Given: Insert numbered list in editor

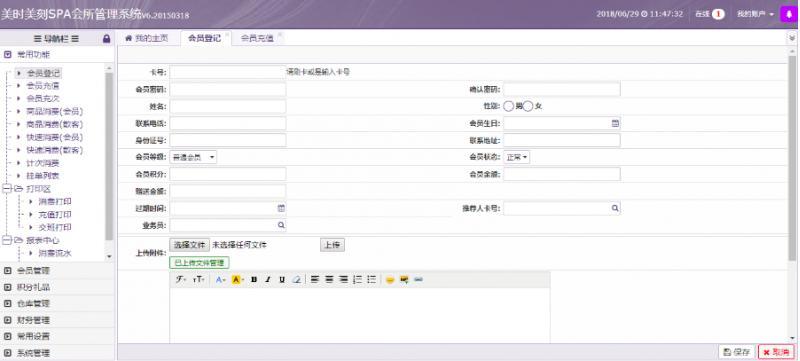Looking at the screenshot, I should coord(358,279).
